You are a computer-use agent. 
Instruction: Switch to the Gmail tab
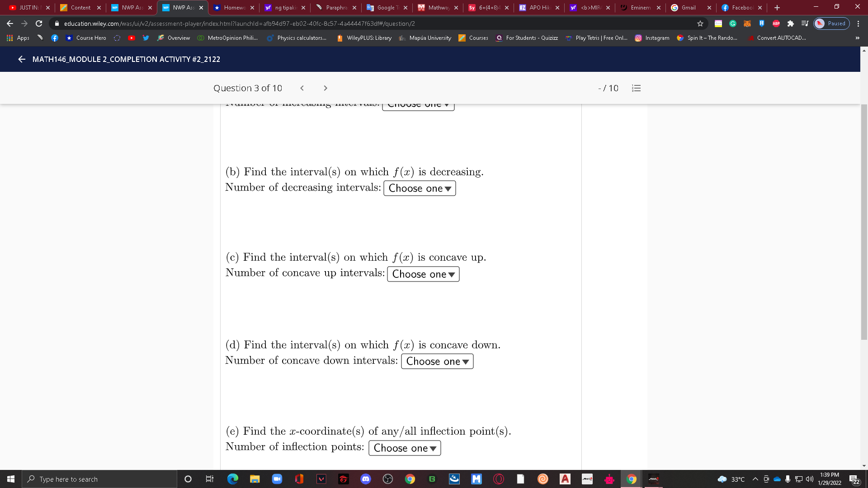688,8
